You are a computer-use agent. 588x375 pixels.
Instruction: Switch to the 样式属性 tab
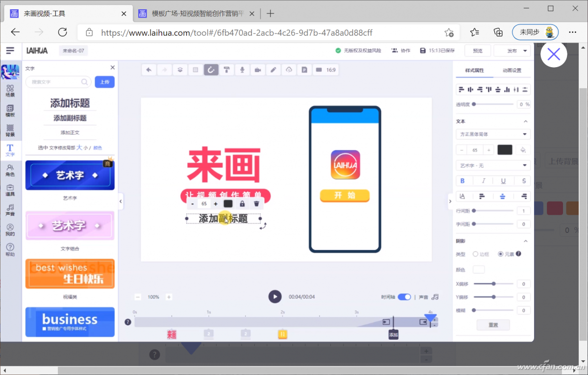[474, 71]
